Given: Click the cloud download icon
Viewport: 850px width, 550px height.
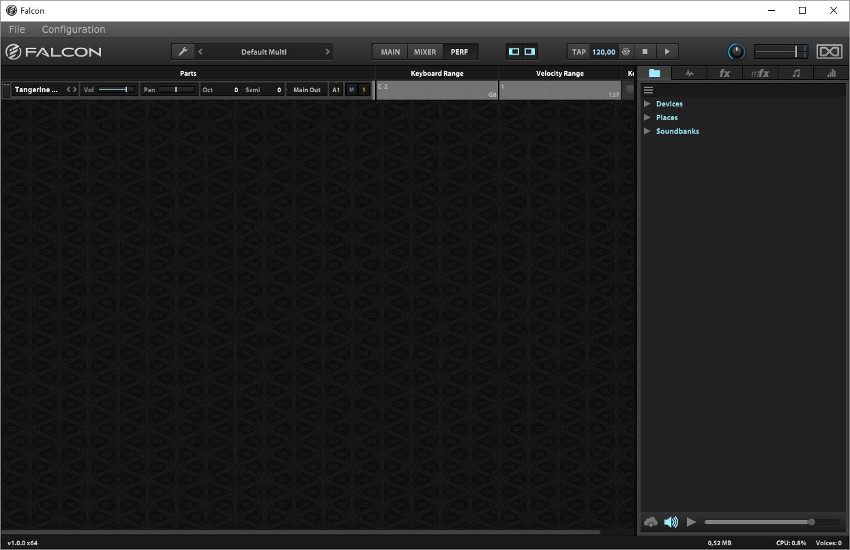Looking at the screenshot, I should point(651,522).
